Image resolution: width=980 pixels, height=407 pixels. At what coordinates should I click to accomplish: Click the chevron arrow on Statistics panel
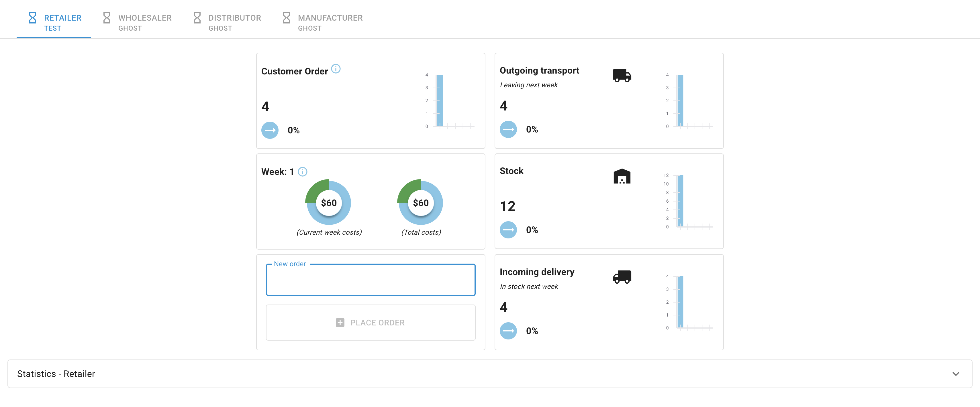pyautogui.click(x=955, y=374)
